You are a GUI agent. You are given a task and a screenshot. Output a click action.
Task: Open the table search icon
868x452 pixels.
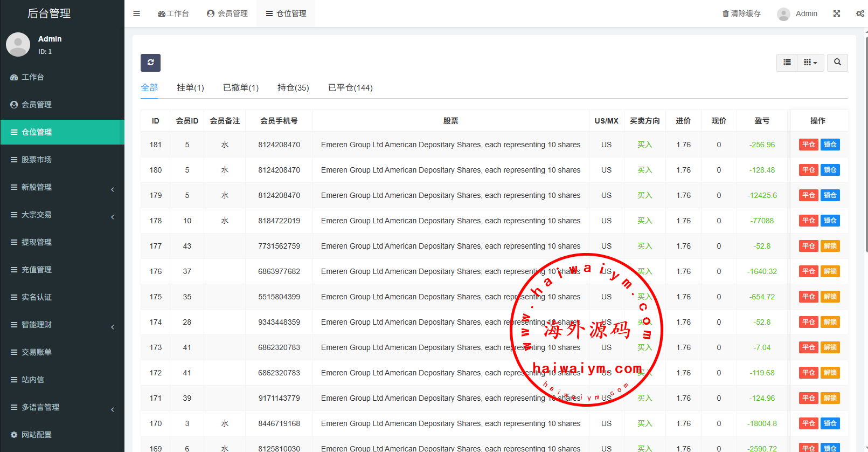click(837, 63)
